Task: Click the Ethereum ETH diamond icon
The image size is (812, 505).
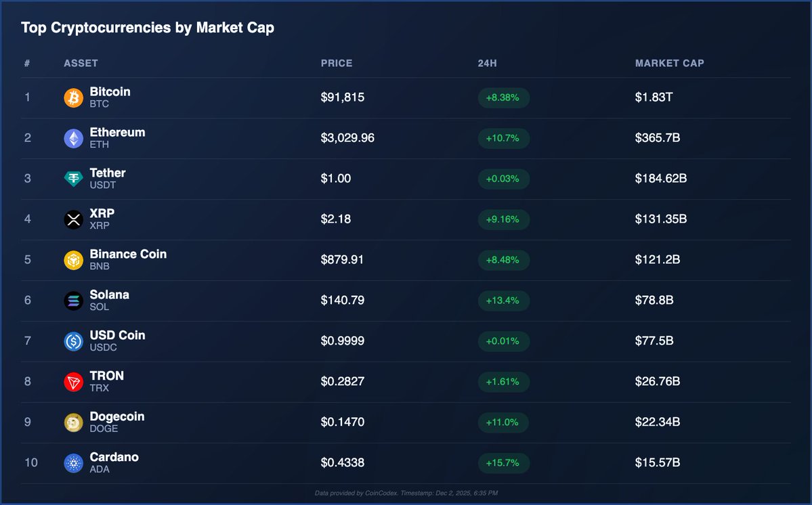Action: point(73,138)
